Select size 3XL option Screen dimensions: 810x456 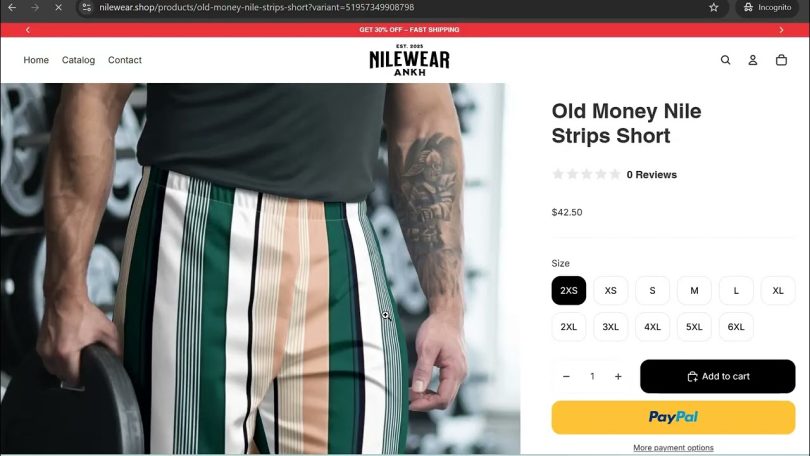[611, 327]
